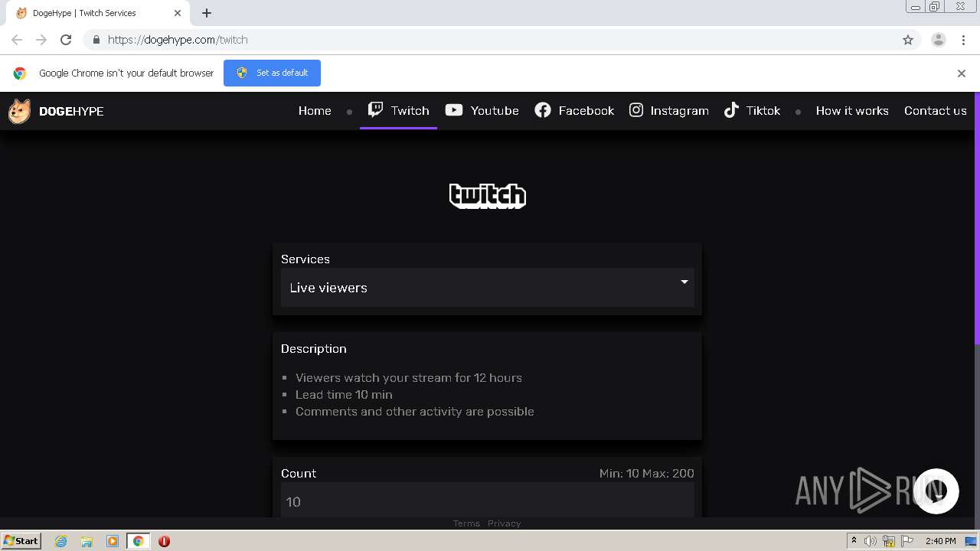Launch Internet Explorer from taskbar

pos(61,541)
